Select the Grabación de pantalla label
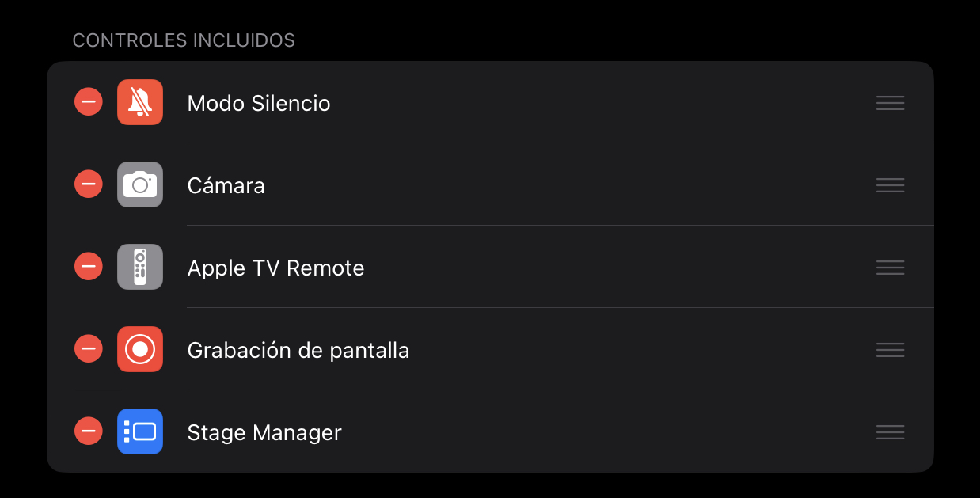Viewport: 980px width, 498px height. coord(298,351)
